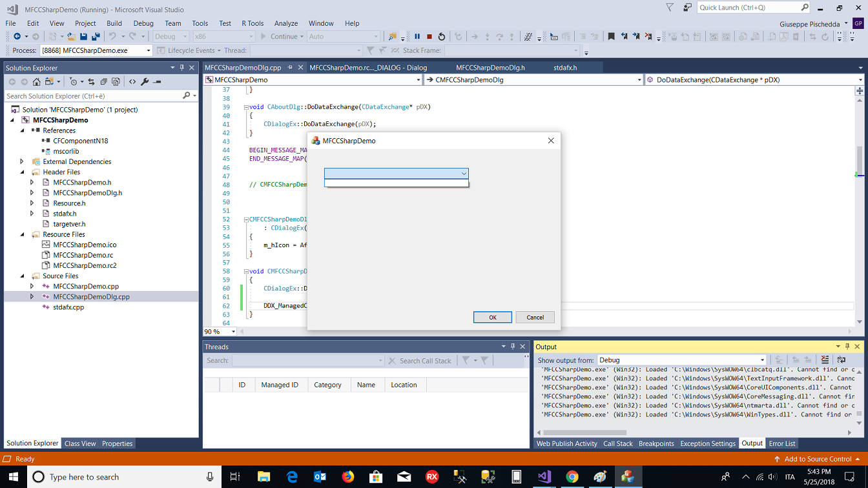Image resolution: width=868 pixels, height=488 pixels.
Task: Collapse the Header Files folder
Action: 22,172
